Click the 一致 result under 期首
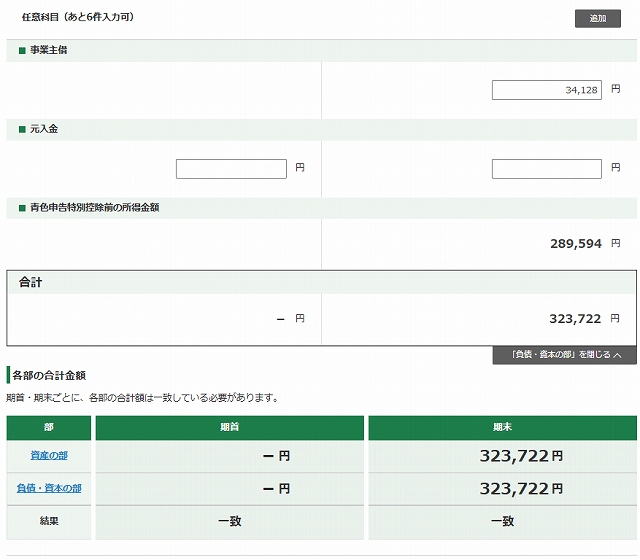The image size is (640, 560). (x=229, y=521)
